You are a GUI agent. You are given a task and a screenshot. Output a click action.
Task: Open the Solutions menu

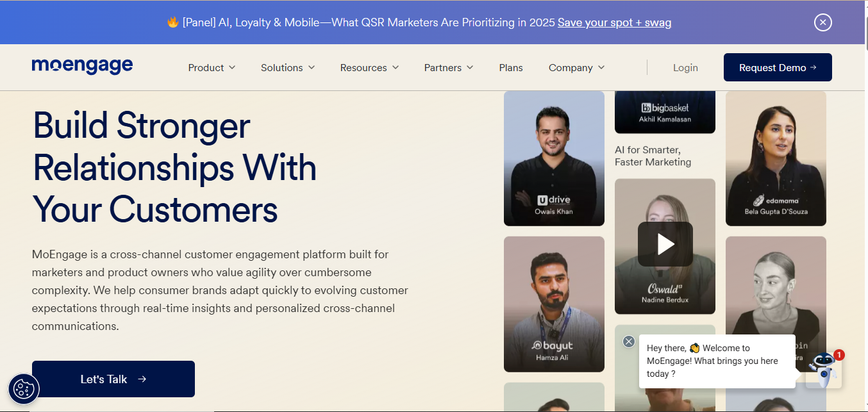288,67
